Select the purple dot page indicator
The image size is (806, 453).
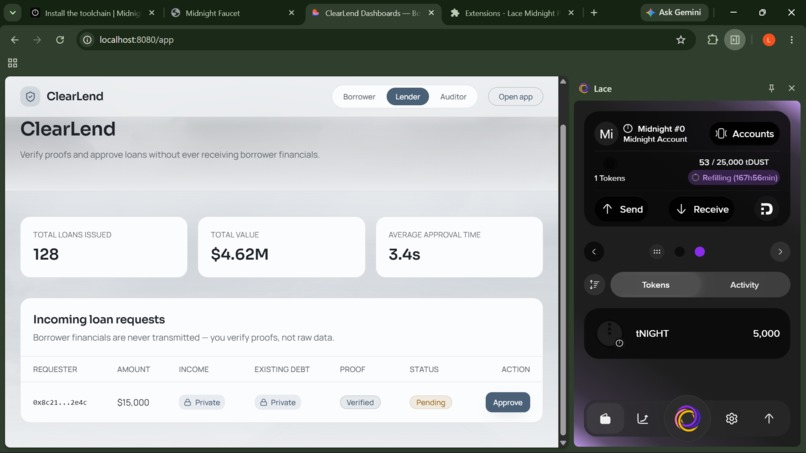point(700,251)
